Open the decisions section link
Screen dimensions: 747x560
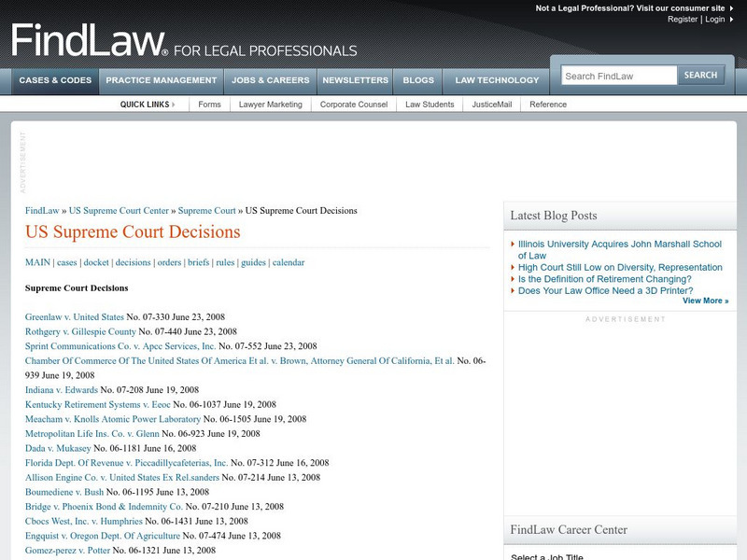[x=133, y=262]
